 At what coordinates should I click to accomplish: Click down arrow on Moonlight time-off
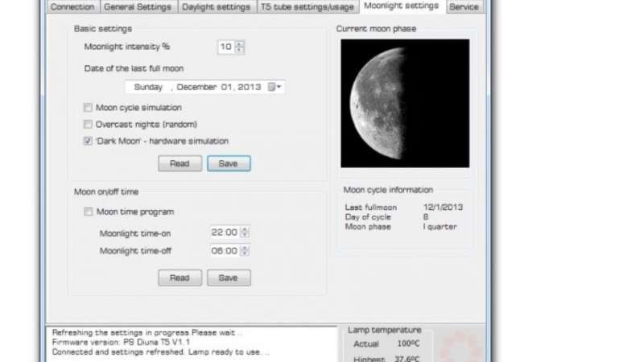point(245,254)
